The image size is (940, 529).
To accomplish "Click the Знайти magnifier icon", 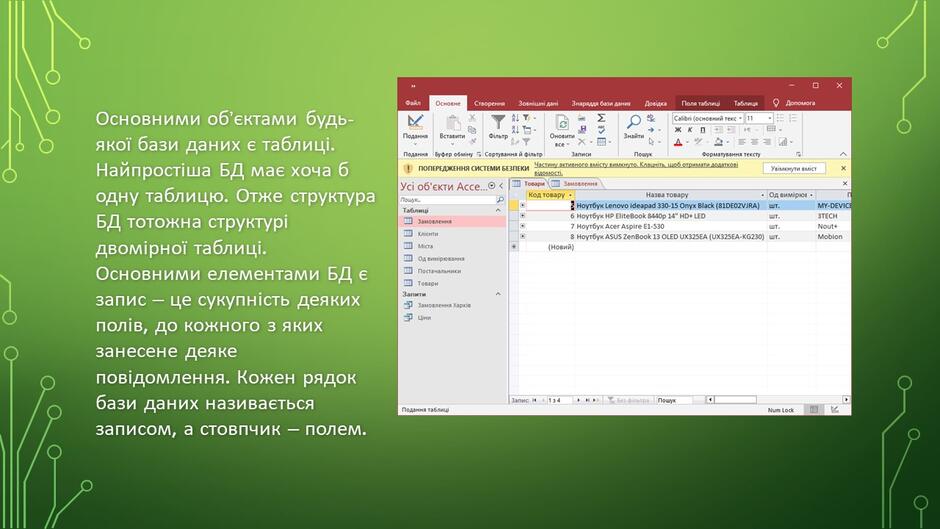I will [634, 122].
